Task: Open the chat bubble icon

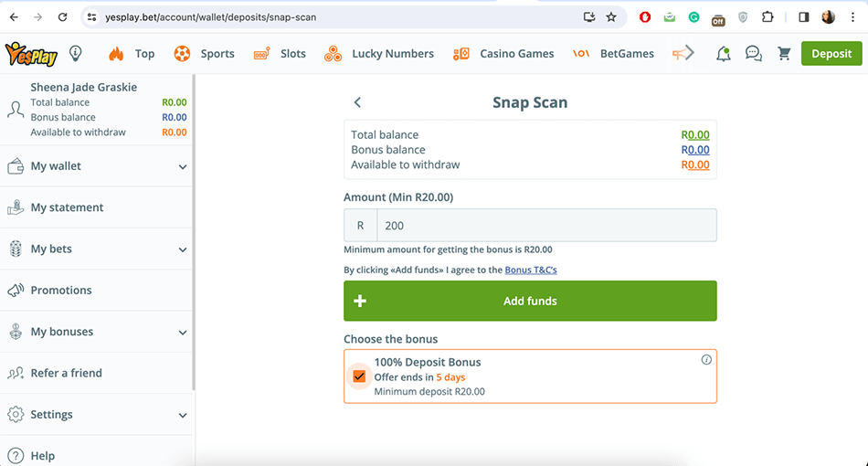Action: coord(753,54)
